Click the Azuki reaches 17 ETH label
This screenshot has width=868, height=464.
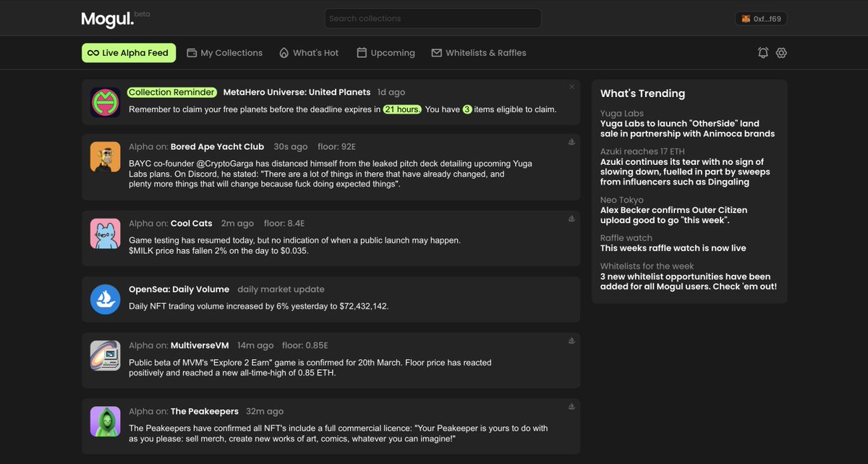coord(642,151)
